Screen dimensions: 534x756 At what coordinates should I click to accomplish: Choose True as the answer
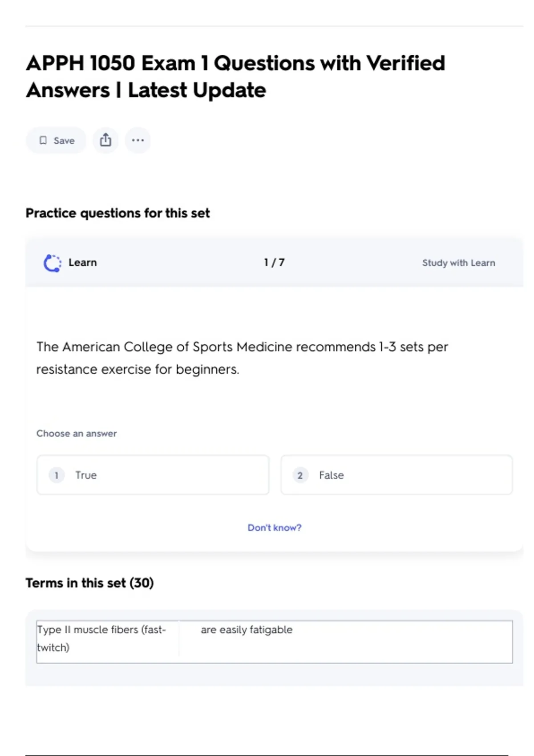[x=153, y=475]
